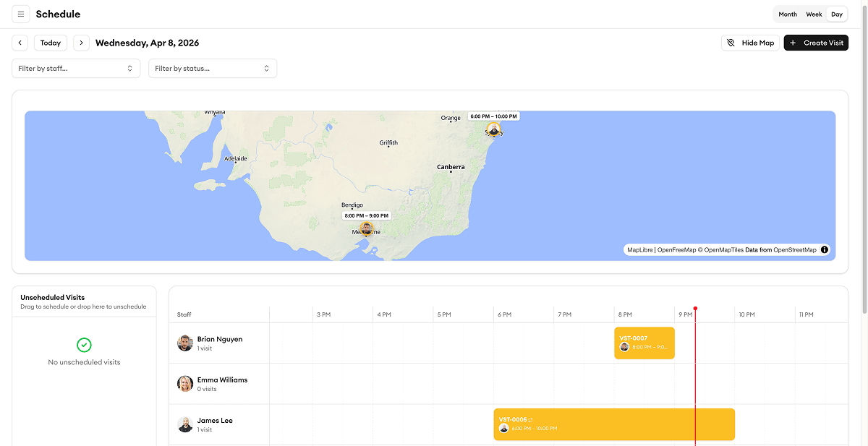
Task: Click the MapLibre attribution link
Action: pyautogui.click(x=639, y=249)
